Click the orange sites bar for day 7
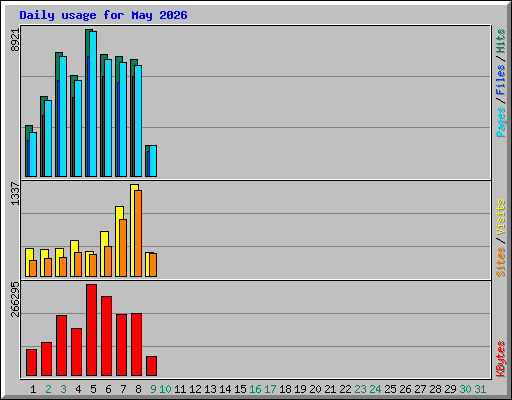Screen dimensions: 512x400 coord(123,248)
